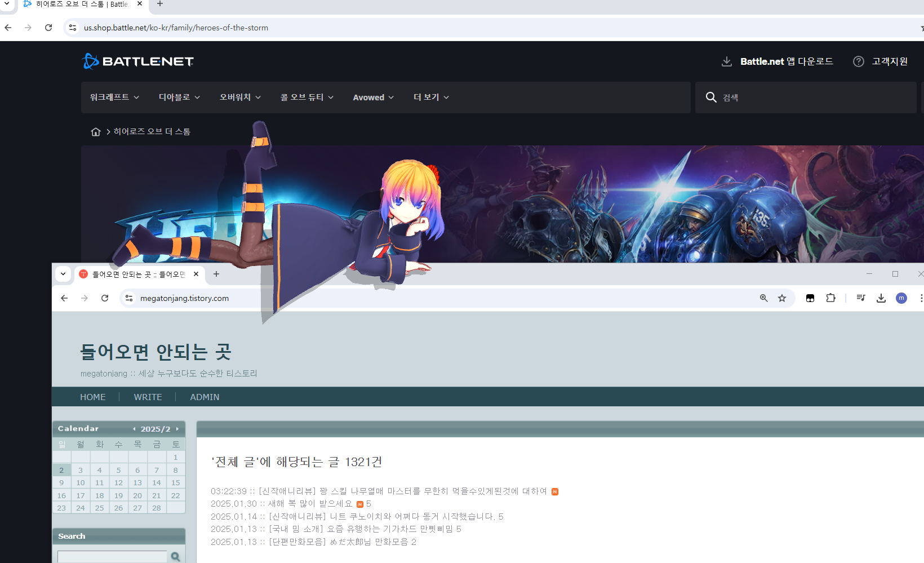Expand the 워크래프트 menu

pyautogui.click(x=114, y=97)
